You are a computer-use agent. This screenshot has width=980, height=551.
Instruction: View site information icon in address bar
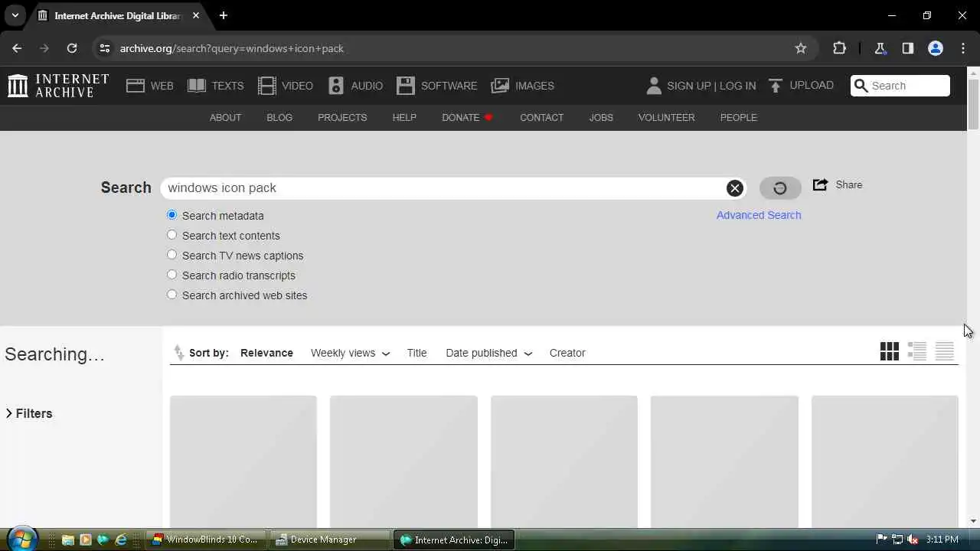click(105, 48)
